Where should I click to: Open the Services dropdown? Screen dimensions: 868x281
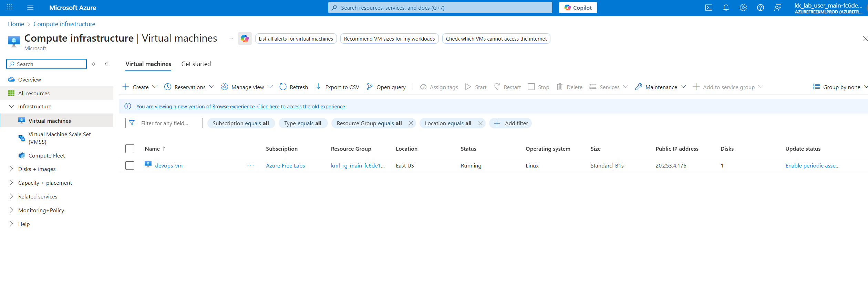pyautogui.click(x=609, y=87)
